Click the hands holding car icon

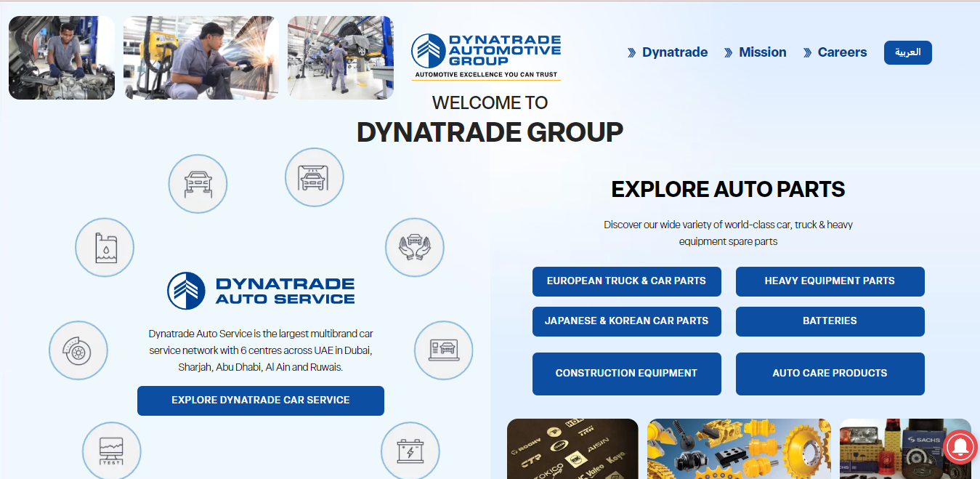(x=414, y=246)
